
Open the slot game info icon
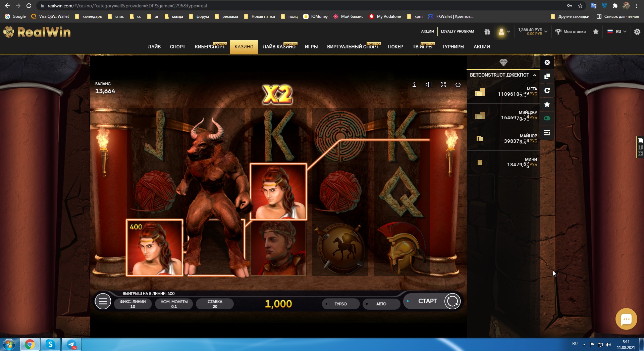click(414, 85)
